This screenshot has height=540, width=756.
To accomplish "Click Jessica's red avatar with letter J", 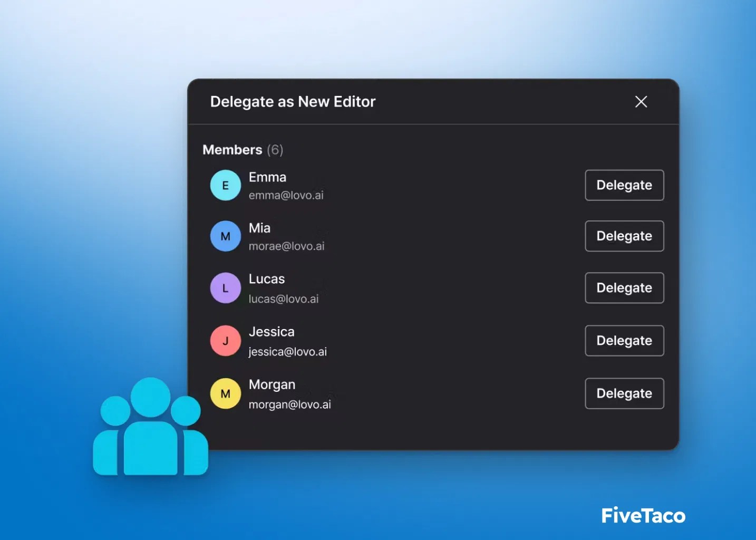I will (x=226, y=341).
